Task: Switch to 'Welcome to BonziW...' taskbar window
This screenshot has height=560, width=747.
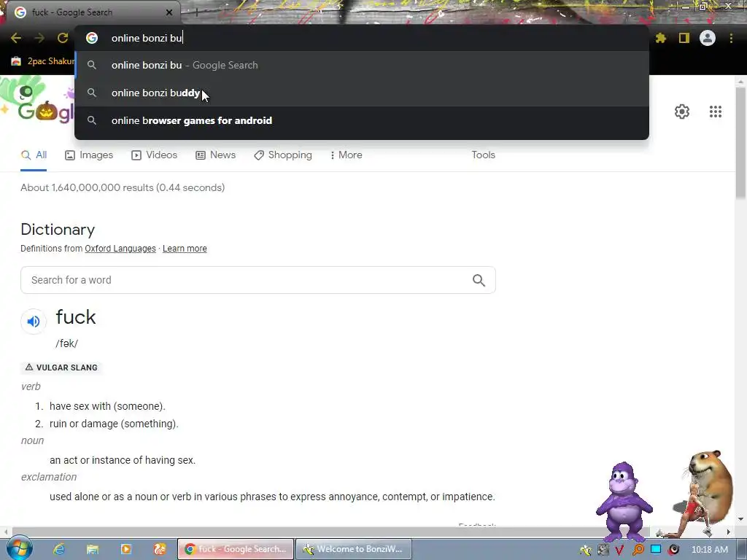Action: click(354, 549)
